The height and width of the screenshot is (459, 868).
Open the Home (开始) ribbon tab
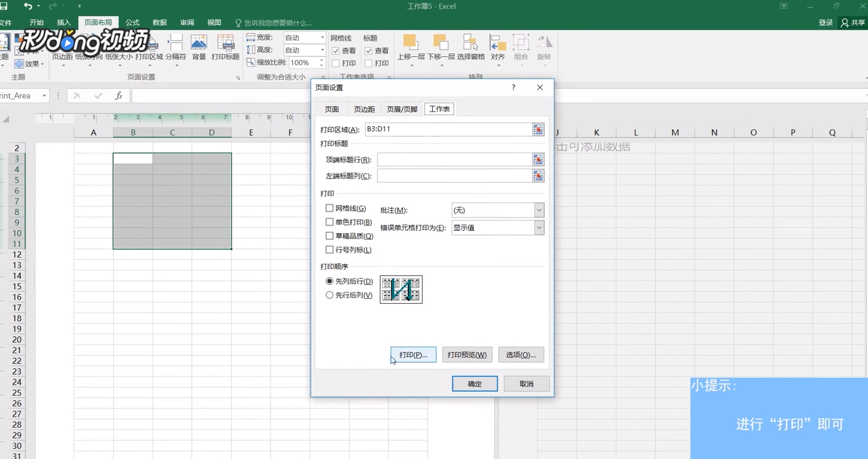click(x=37, y=23)
